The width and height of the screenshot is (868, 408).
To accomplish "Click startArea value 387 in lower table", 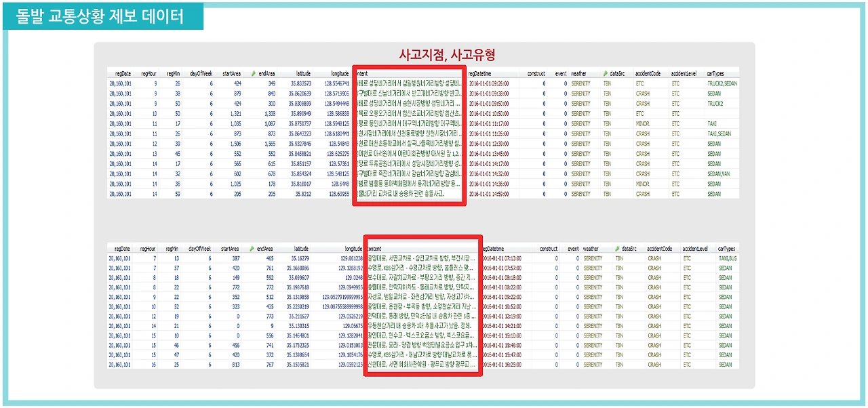I will (237, 258).
